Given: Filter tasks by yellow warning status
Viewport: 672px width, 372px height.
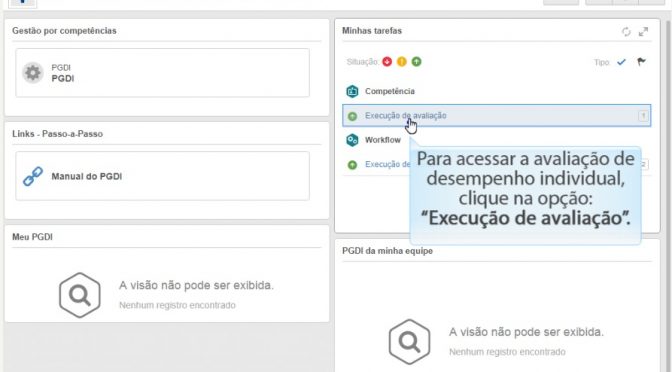Looking at the screenshot, I should (402, 62).
